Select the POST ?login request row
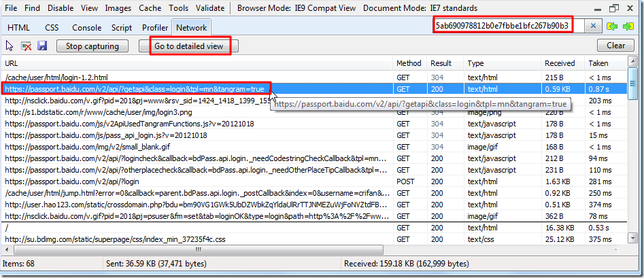 (314, 181)
